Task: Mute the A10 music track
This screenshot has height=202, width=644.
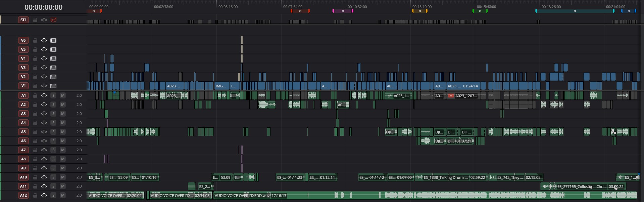Action: point(62,177)
